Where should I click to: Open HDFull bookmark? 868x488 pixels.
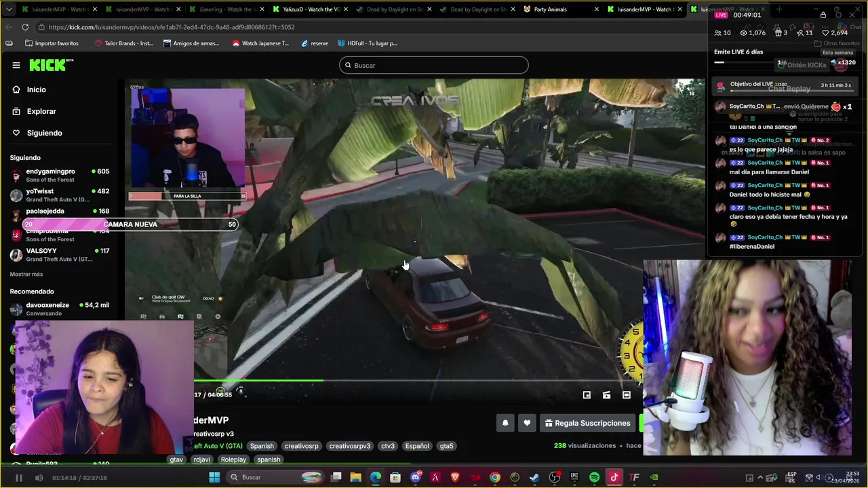tap(367, 43)
